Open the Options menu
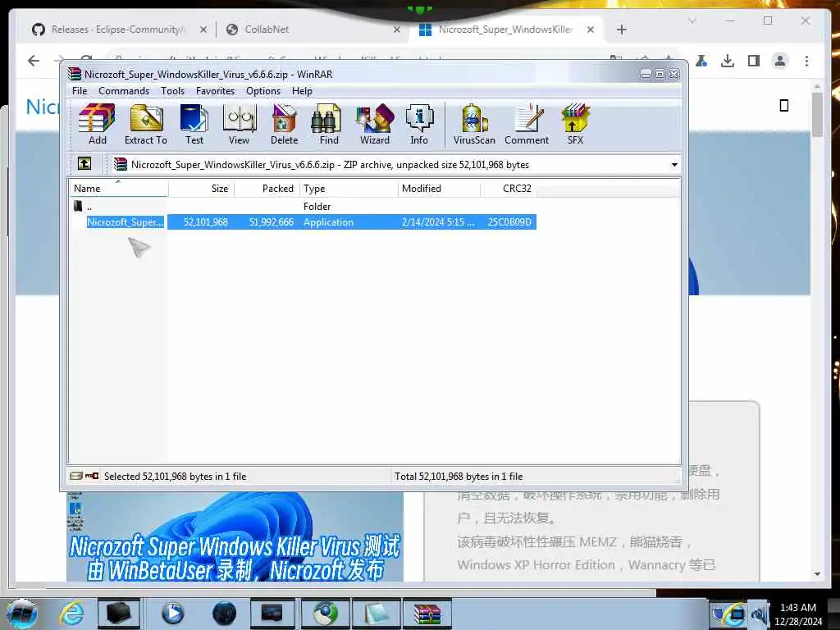 [x=263, y=91]
